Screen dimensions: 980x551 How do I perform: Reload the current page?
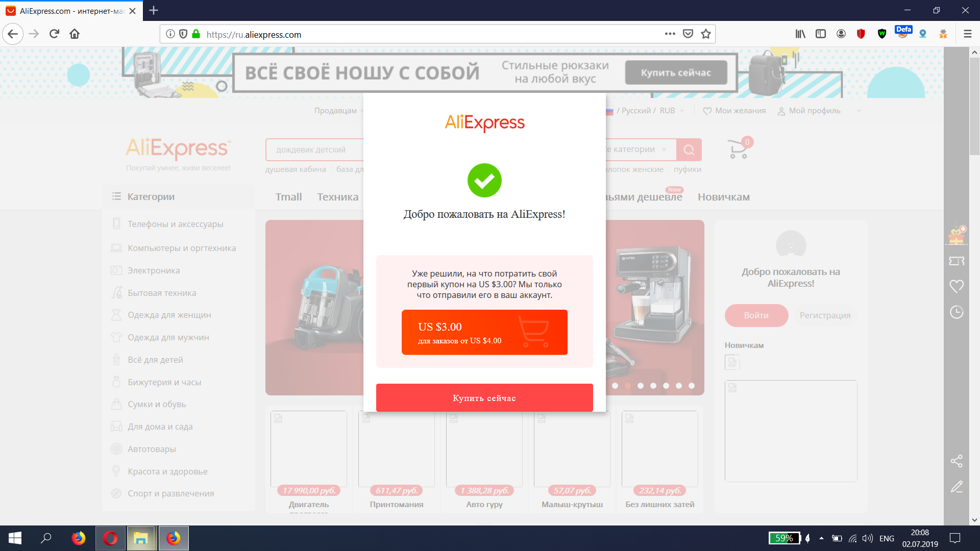(54, 34)
